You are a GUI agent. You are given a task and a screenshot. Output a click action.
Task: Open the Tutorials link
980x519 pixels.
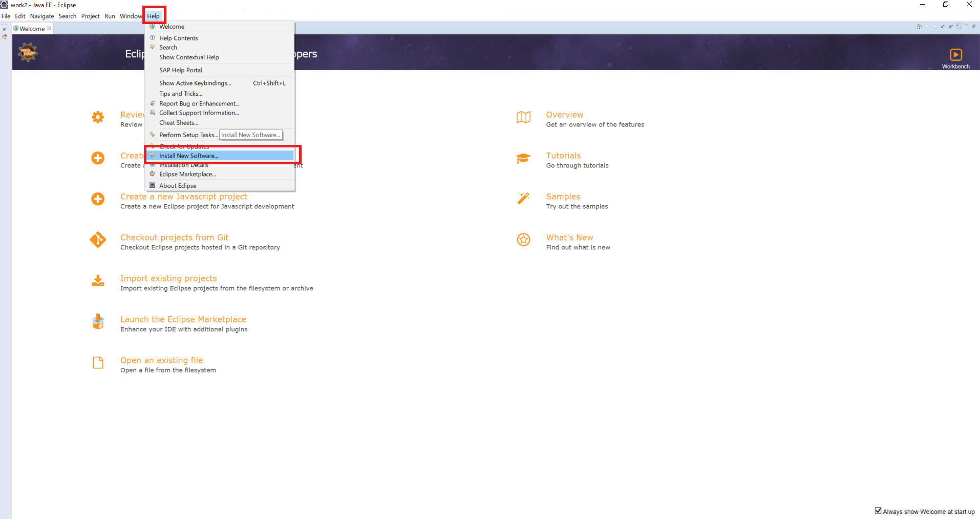coord(563,156)
